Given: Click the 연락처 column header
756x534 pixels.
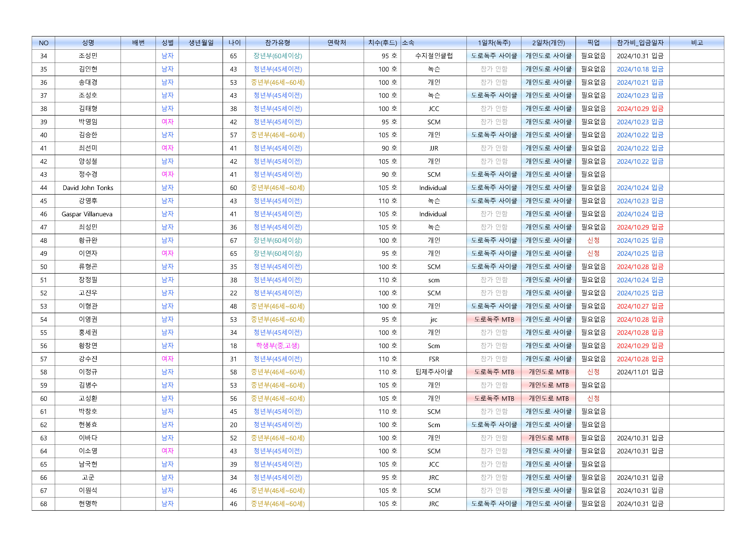Looking at the screenshot, I should click(x=337, y=43).
